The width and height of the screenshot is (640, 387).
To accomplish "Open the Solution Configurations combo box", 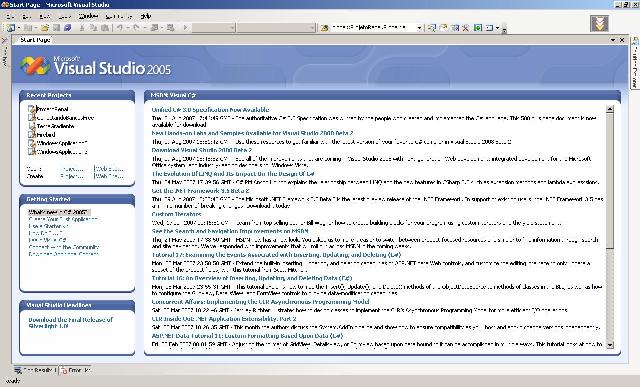I will click(213, 28).
